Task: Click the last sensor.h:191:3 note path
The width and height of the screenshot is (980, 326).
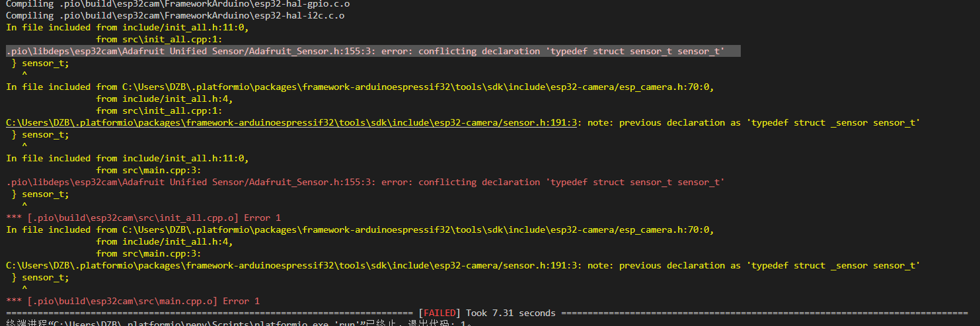Action: pyautogui.click(x=291, y=266)
